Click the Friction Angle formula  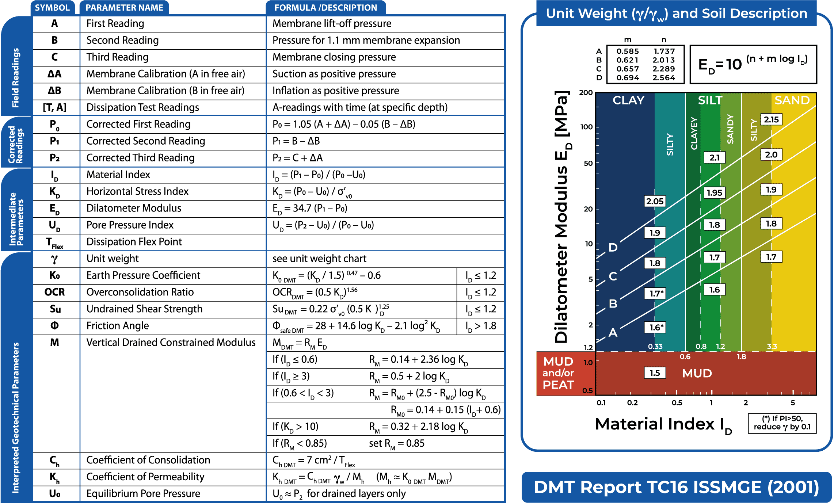click(x=356, y=326)
